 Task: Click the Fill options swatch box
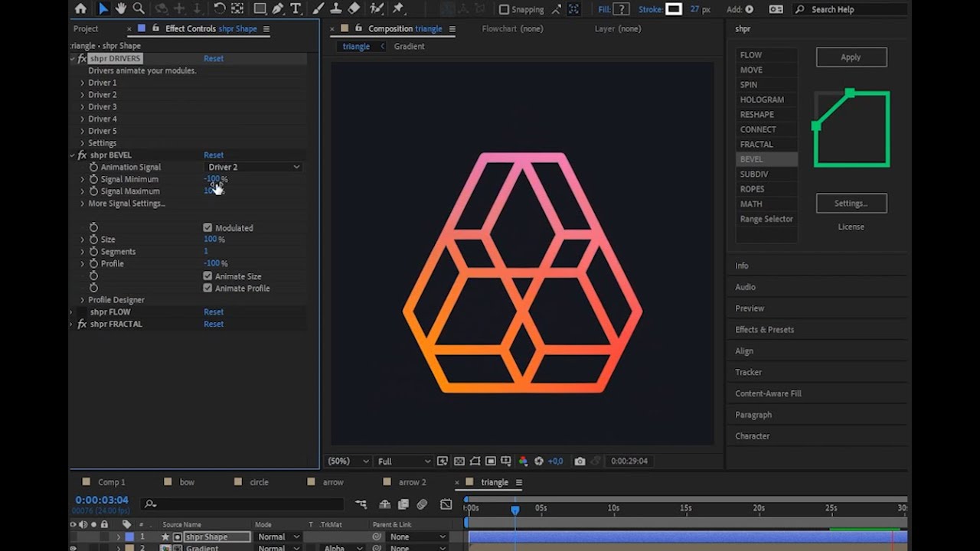pyautogui.click(x=622, y=9)
